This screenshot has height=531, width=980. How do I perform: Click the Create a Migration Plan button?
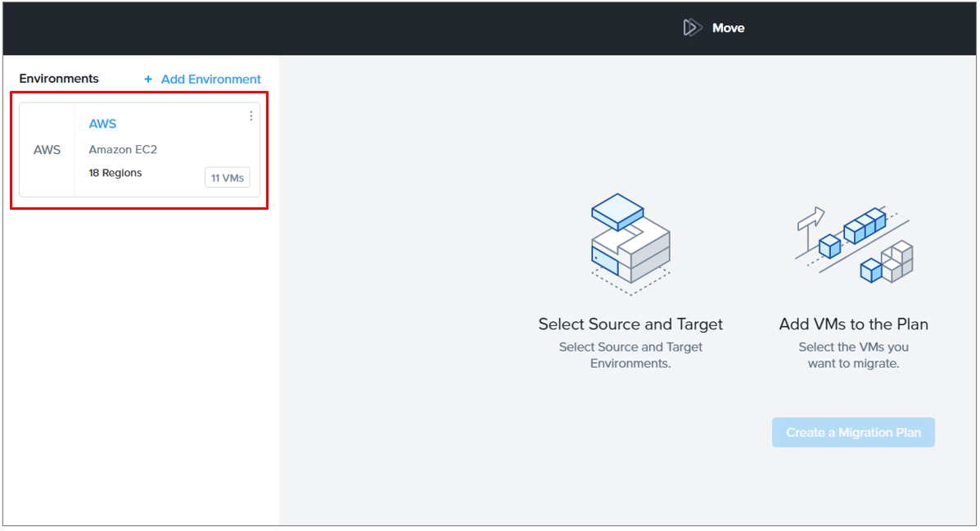[853, 432]
